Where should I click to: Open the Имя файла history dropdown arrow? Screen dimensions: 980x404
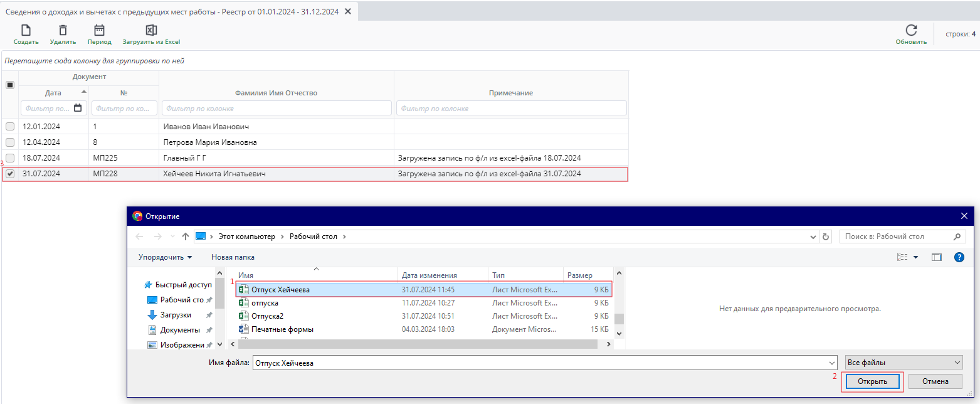(x=831, y=363)
